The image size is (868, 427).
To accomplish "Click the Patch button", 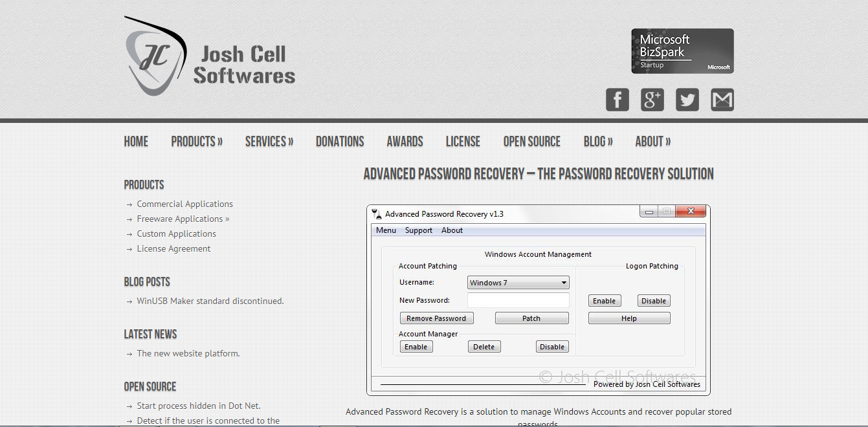I will click(531, 318).
